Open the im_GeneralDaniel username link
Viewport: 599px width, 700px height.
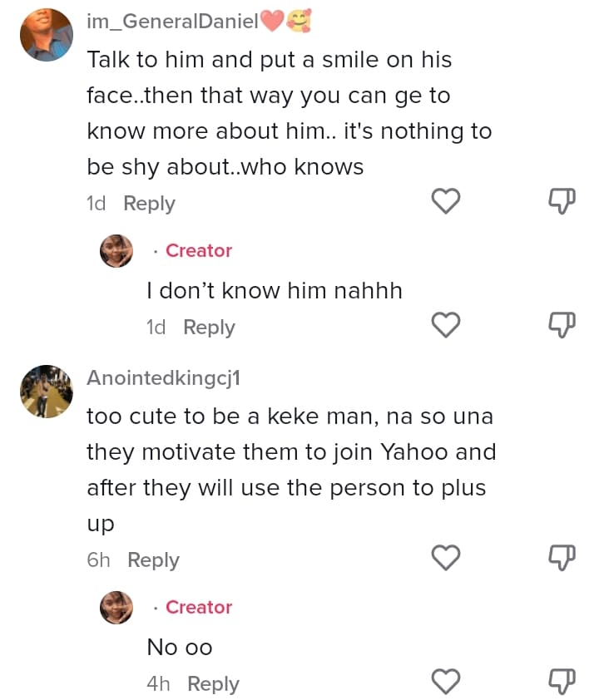tap(173, 23)
